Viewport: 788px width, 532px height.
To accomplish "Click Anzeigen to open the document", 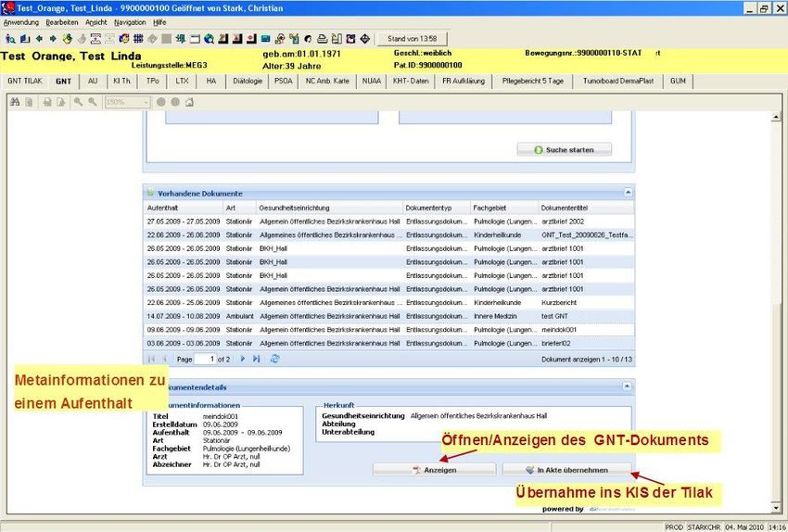I will [434, 470].
